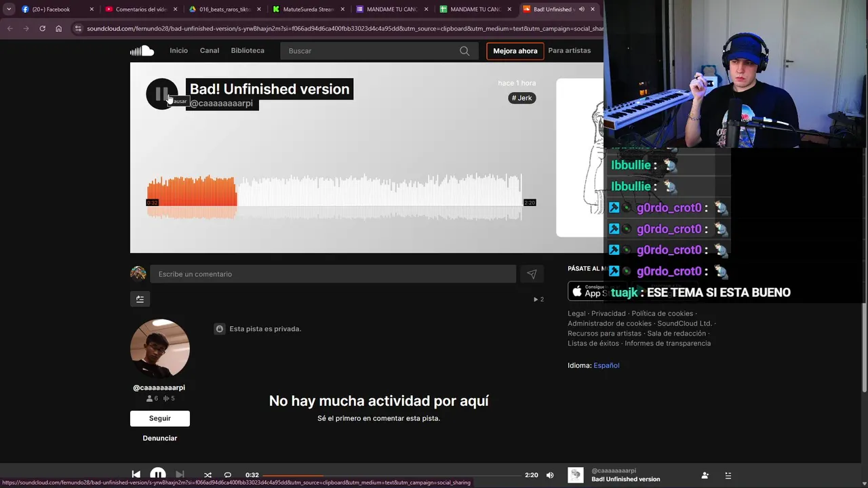This screenshot has height=488, width=868.
Task: Click the private track lock icon
Action: (x=219, y=329)
